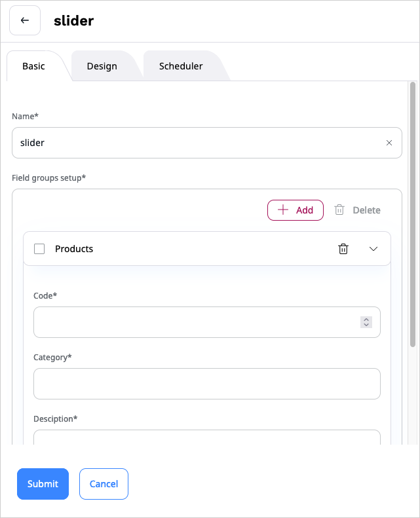Select the Basic tab

click(34, 66)
